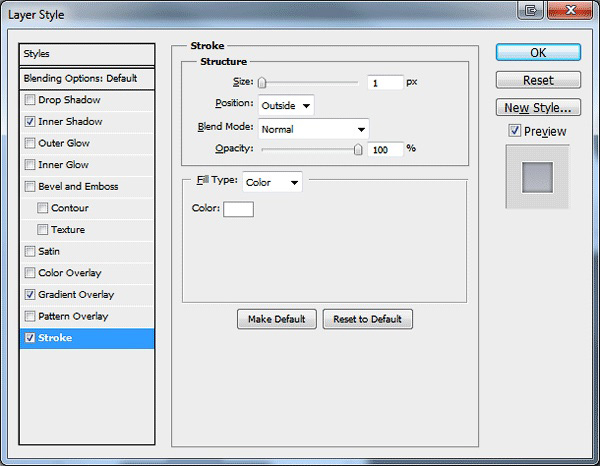600x466 pixels.
Task: Click the Opacity percent input field
Action: click(385, 149)
